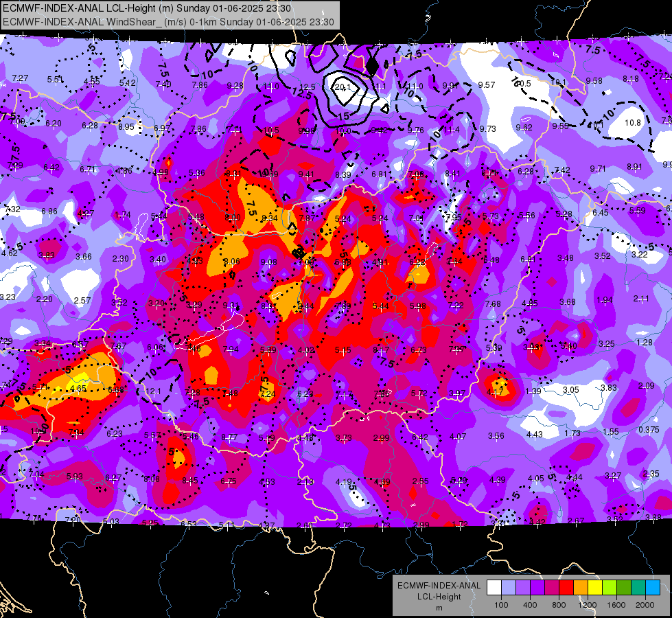The height and width of the screenshot is (618, 672).
Task: Click the map value "1.55"
Action: tap(611, 431)
